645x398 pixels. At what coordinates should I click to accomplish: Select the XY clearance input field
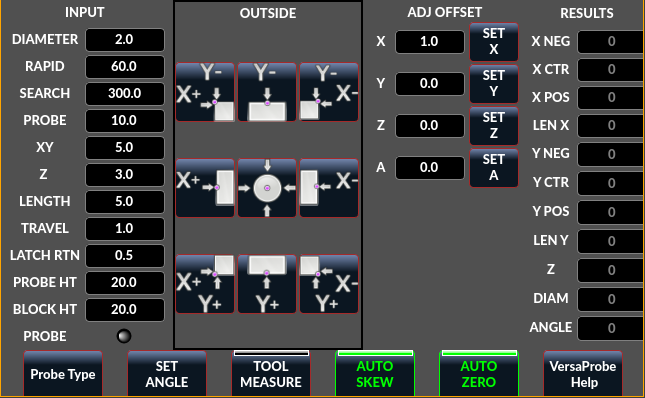pos(125,147)
